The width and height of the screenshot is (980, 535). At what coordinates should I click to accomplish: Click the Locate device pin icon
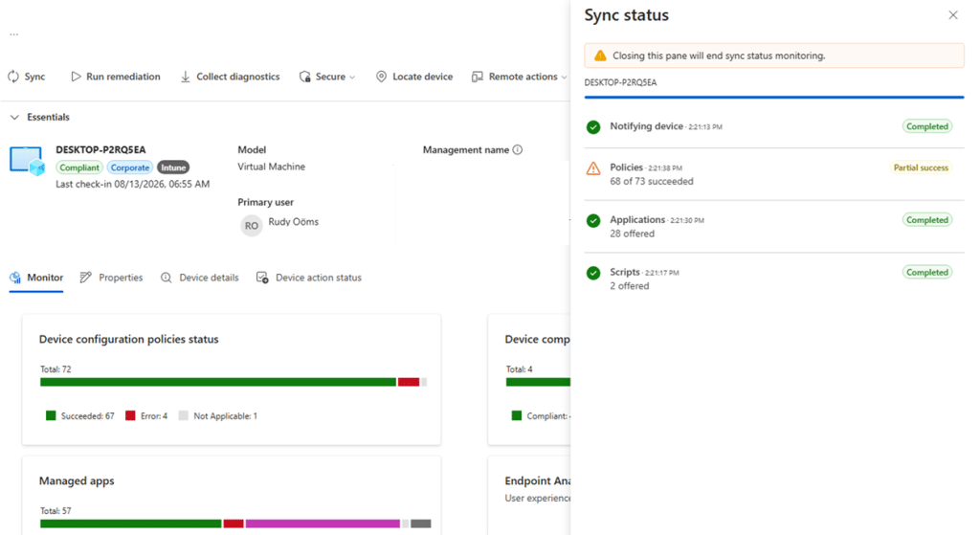click(x=381, y=77)
